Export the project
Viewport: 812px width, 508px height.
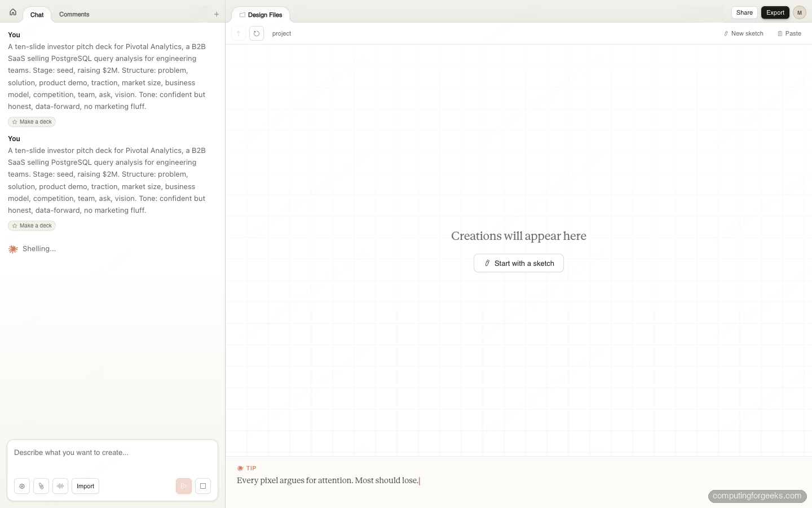pos(775,12)
